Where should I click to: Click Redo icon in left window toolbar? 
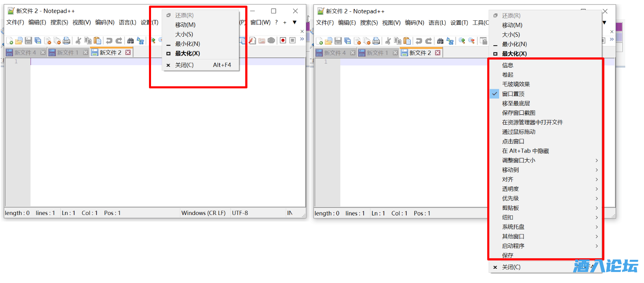[x=119, y=41]
